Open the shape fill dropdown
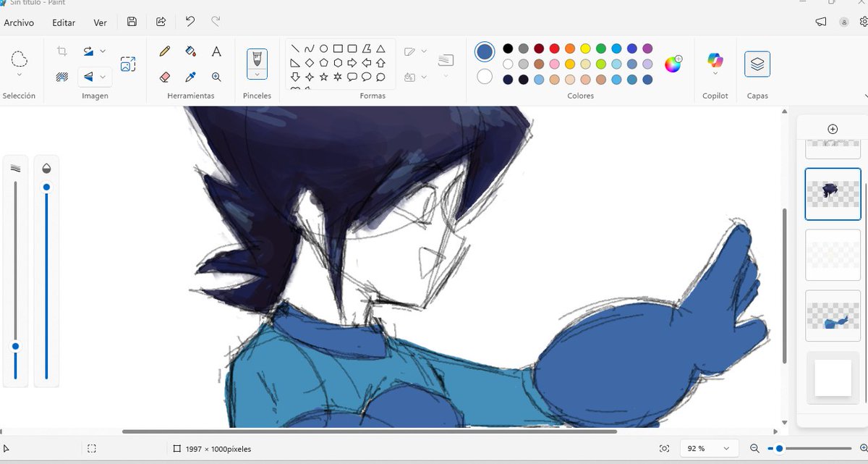The width and height of the screenshot is (868, 464). [424, 76]
